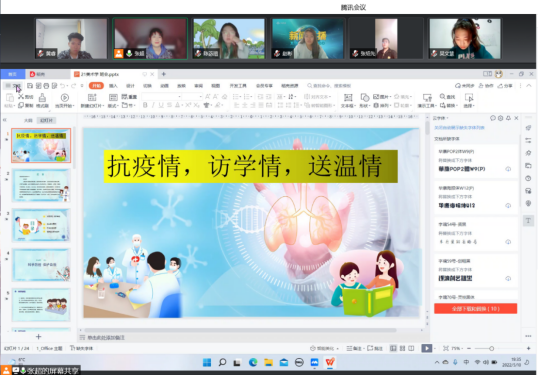Click the text box icon in ribbon
Image resolution: width=539 pixels, height=375 pixels.
pos(348,98)
